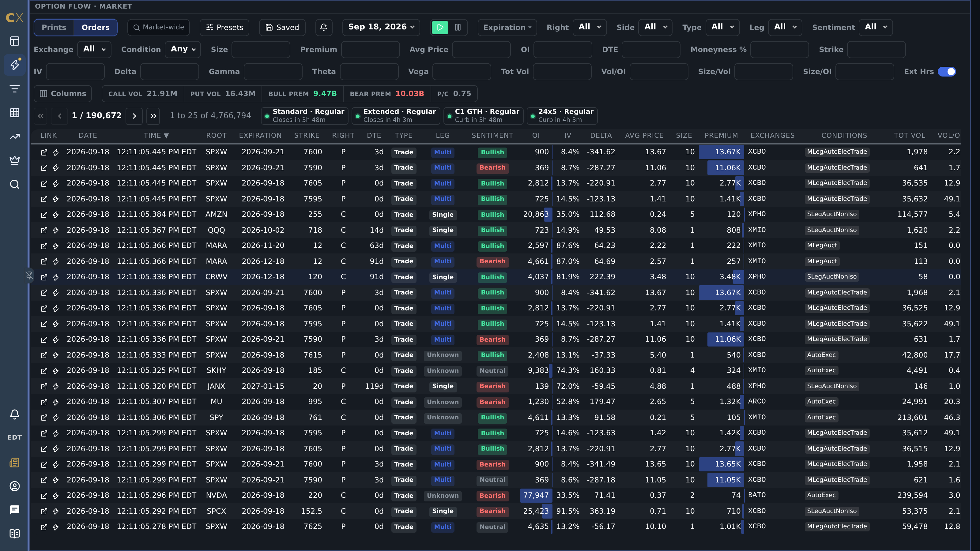
Task: Start live streaming with the play button
Action: point(440,27)
